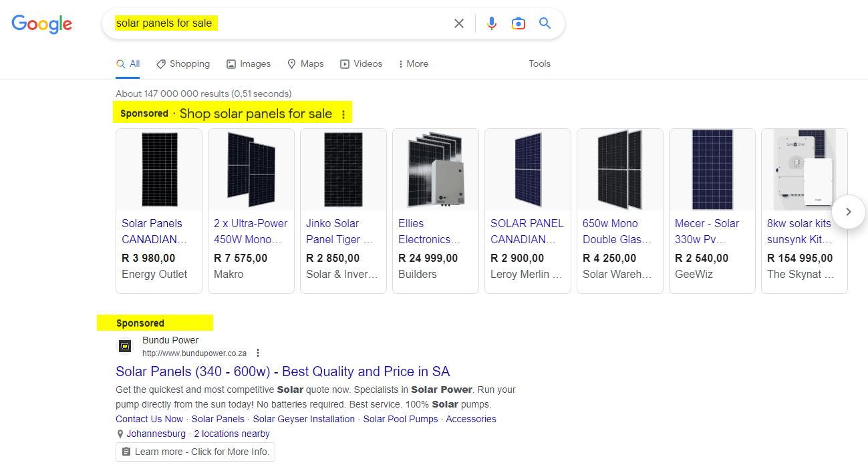This screenshot has height=467, width=868.
Task: Click the R 7 575,00 price
Action: tap(241, 258)
